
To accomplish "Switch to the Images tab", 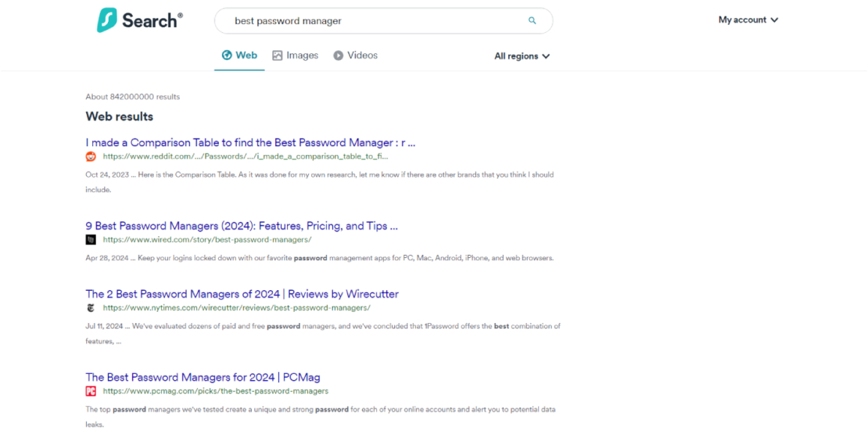I will [295, 56].
